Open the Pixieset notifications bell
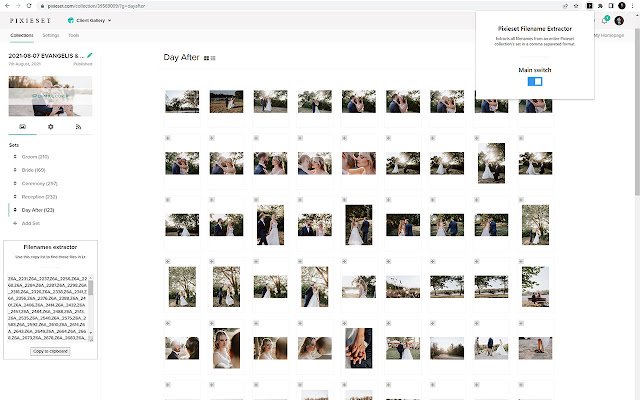 click(605, 20)
